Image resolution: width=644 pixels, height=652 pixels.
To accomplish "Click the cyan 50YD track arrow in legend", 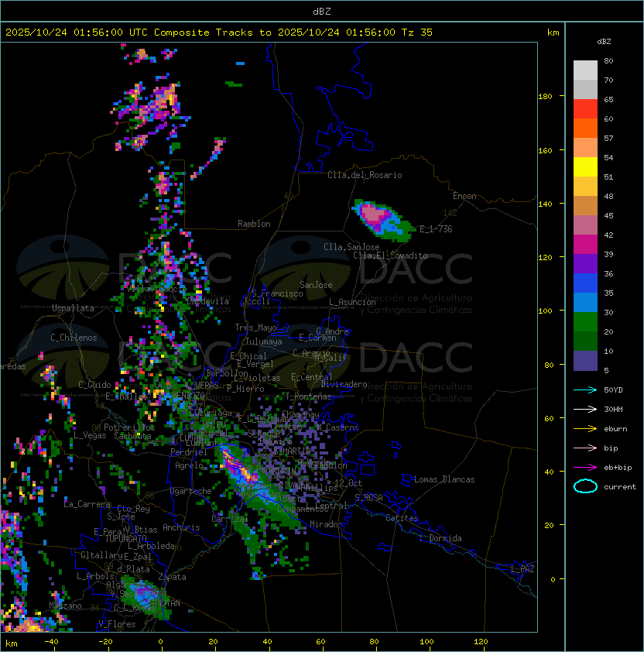I will tap(585, 389).
